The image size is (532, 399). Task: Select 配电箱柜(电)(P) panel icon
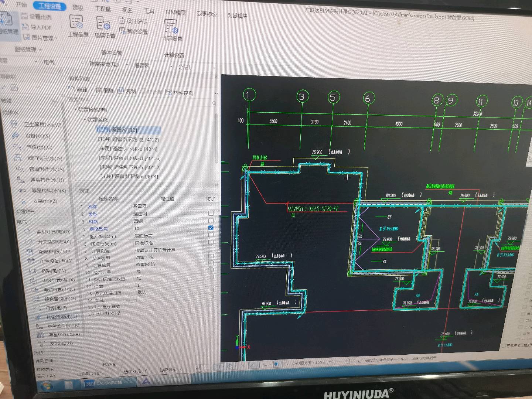pyautogui.click(x=30, y=252)
